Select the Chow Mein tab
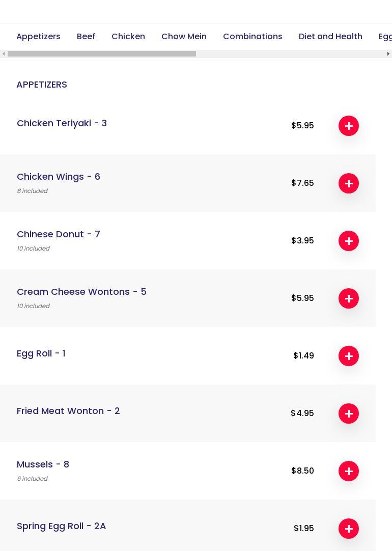Viewport: 392px width, 551px height. click(x=184, y=37)
